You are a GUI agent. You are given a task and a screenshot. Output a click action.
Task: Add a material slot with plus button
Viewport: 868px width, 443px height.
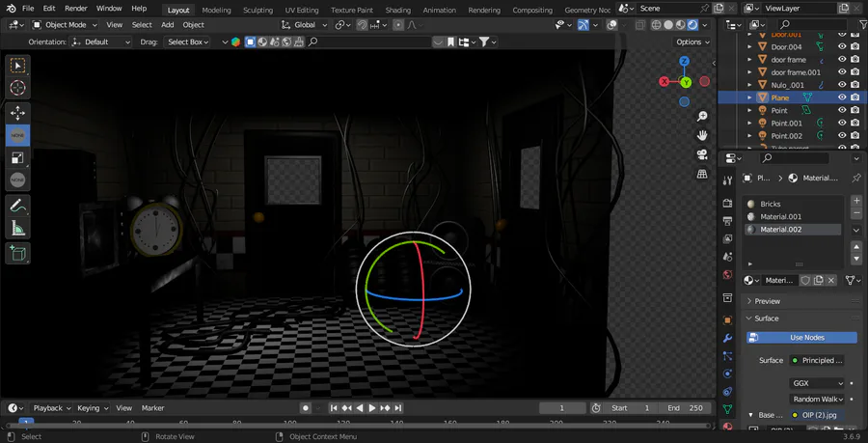click(x=856, y=201)
